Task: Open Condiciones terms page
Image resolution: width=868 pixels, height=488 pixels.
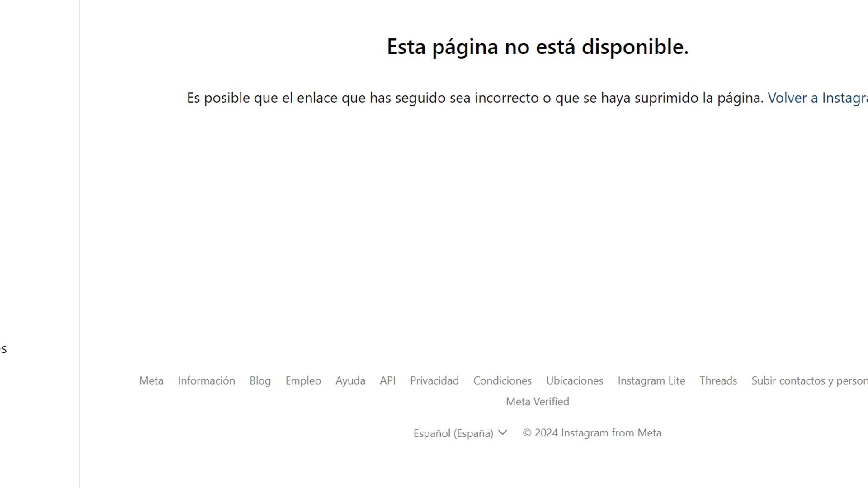Action: (x=503, y=381)
